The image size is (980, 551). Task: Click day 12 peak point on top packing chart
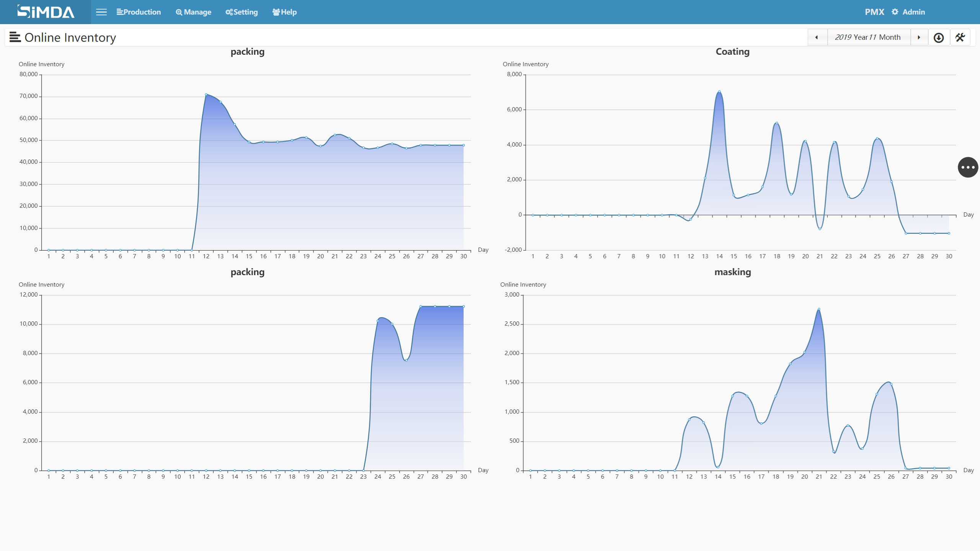coord(206,95)
